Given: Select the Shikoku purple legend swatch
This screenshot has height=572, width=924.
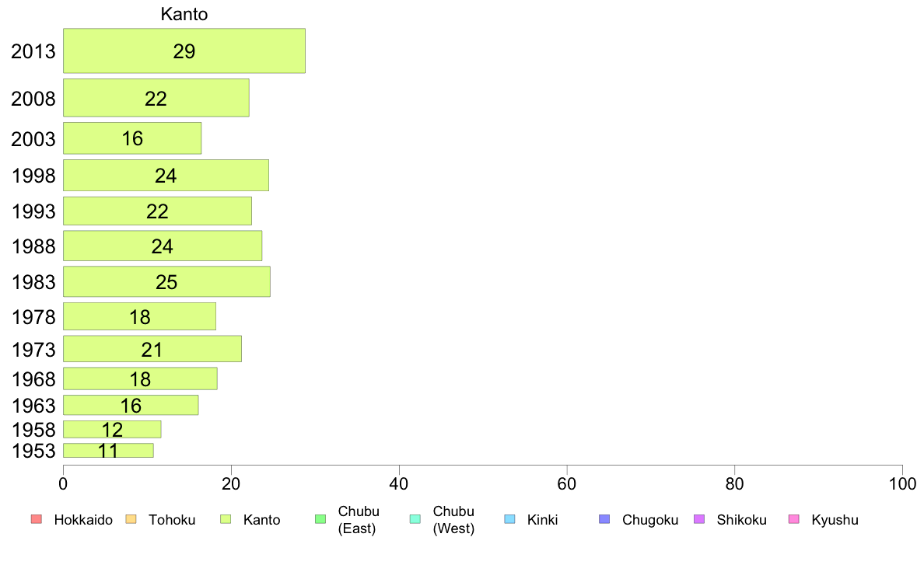Looking at the screenshot, I should click(699, 519).
